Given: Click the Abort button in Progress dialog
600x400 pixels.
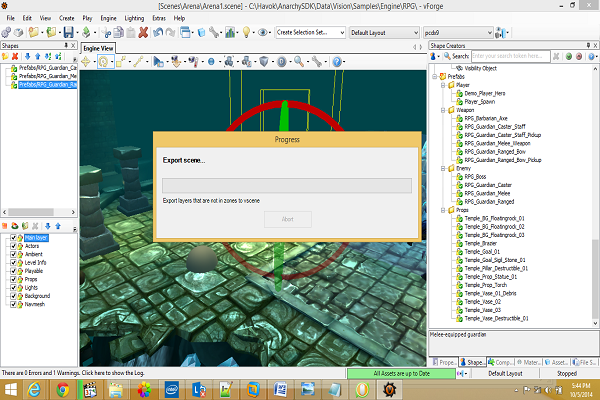Looking at the screenshot, I should tap(288, 219).
